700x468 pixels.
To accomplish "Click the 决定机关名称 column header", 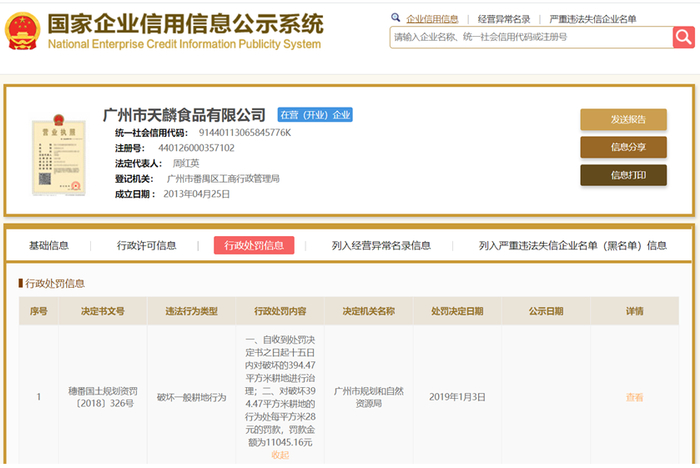I will (x=369, y=311).
